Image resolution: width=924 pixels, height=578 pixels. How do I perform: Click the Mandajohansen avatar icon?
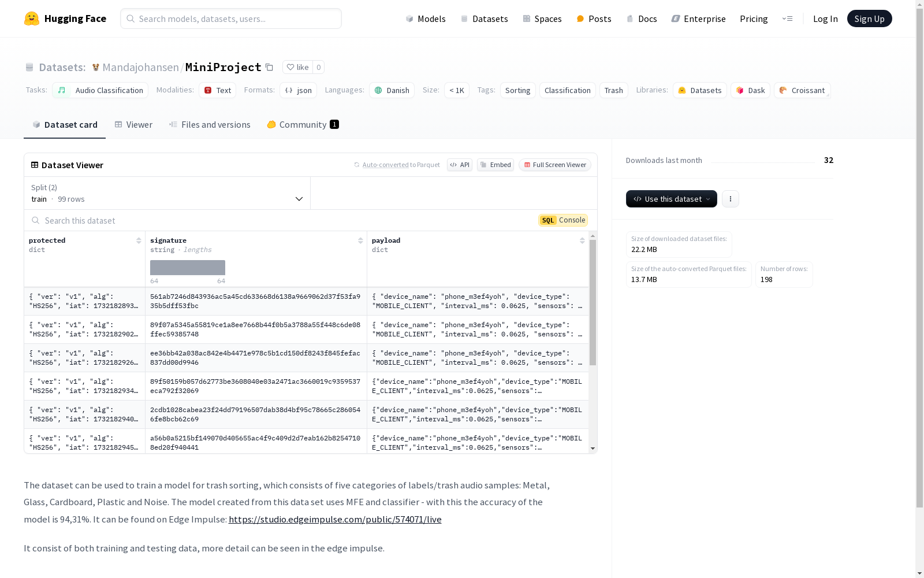pos(96,67)
